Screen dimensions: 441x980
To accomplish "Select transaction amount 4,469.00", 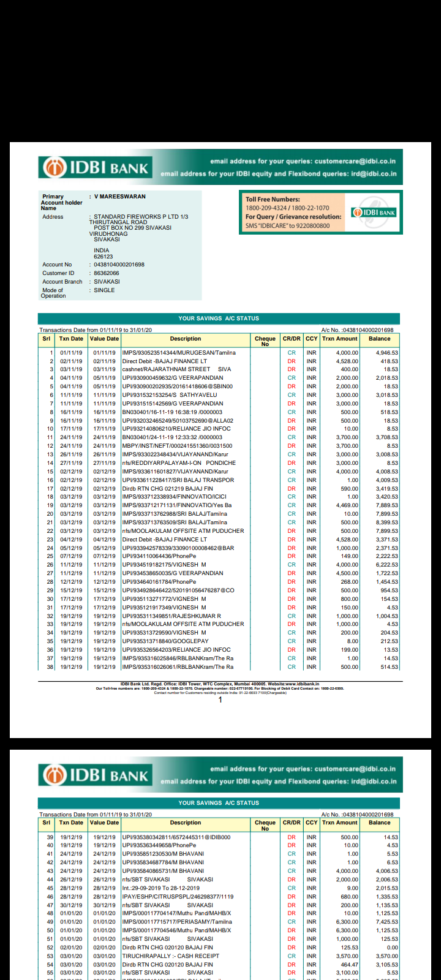I will [x=347, y=505].
